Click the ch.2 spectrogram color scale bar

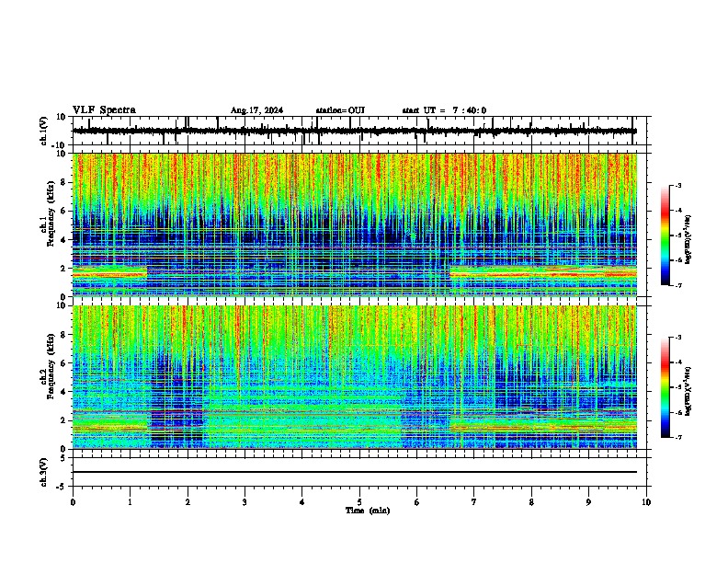coord(665,387)
